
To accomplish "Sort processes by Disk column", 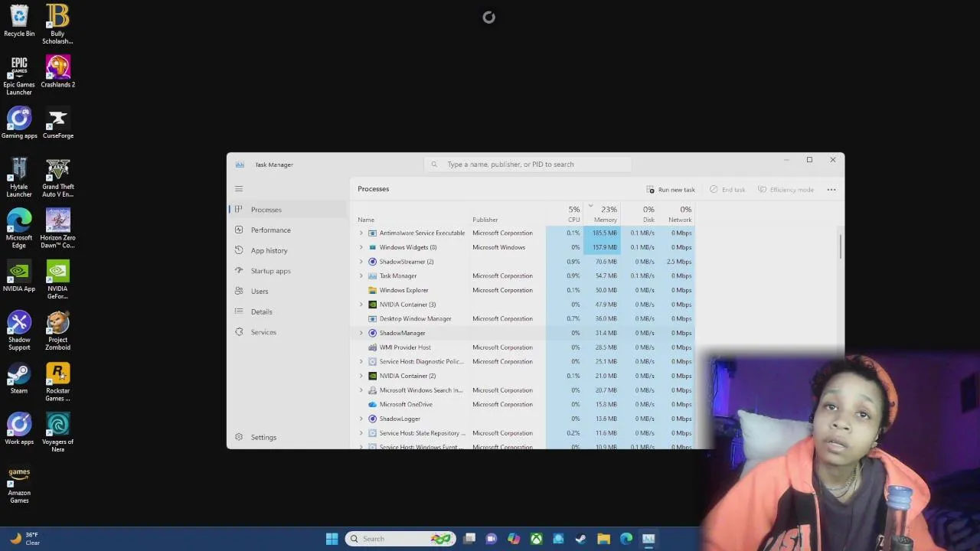I will coord(639,214).
